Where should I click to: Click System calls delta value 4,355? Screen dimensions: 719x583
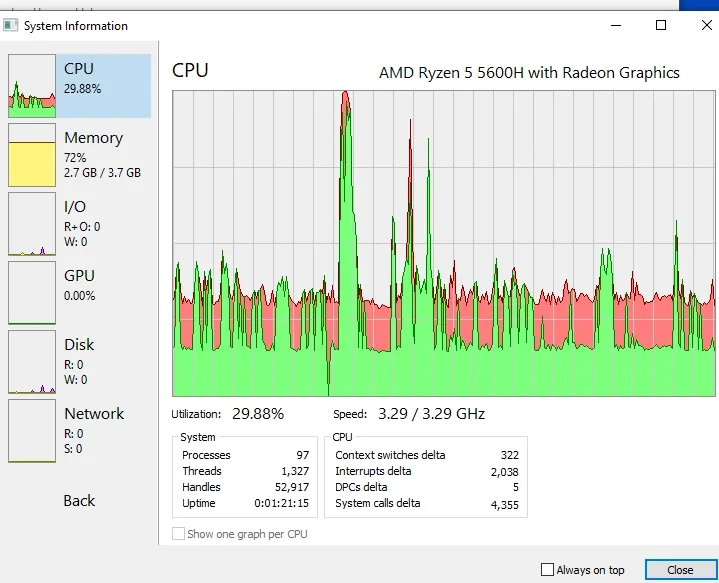point(505,505)
